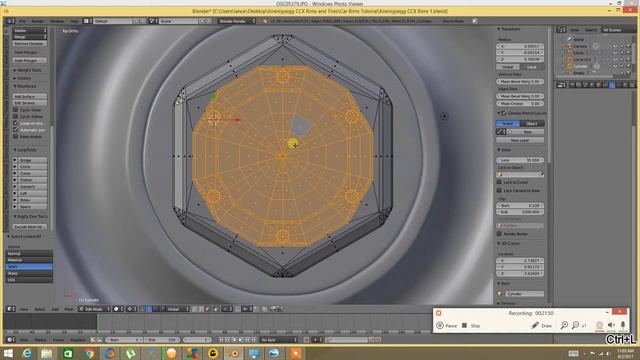Open the Edit Mode dropdown in the 3D view
The height and width of the screenshot is (360, 640).
click(94, 309)
